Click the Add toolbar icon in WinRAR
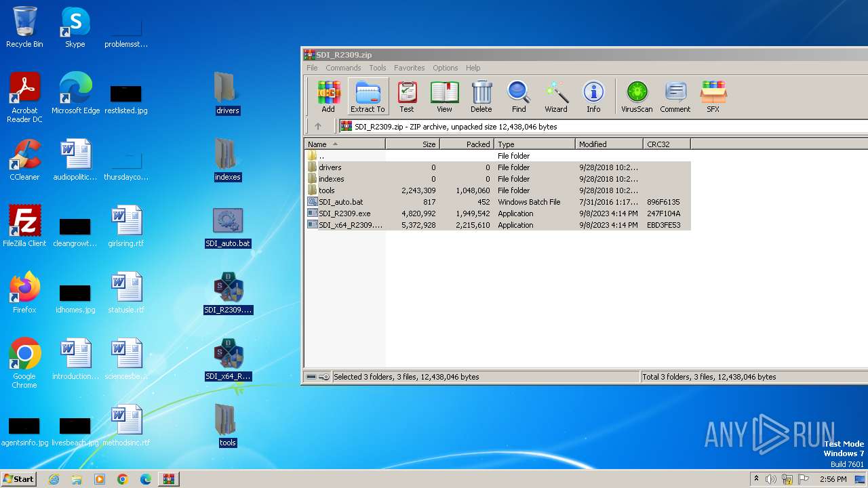 point(328,96)
